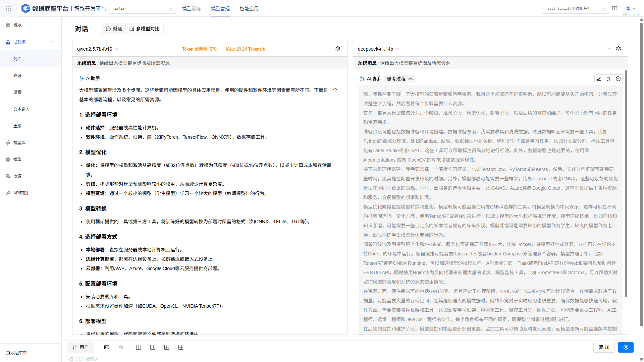This screenshot has width=644, height=362.
Task: Toggle the 用户 role switch button
Action: 80,347
